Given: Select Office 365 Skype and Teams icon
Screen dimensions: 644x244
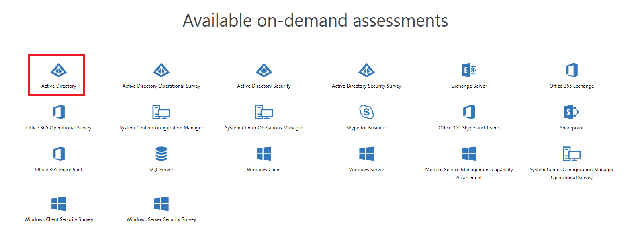Looking at the screenshot, I should click(x=469, y=112).
